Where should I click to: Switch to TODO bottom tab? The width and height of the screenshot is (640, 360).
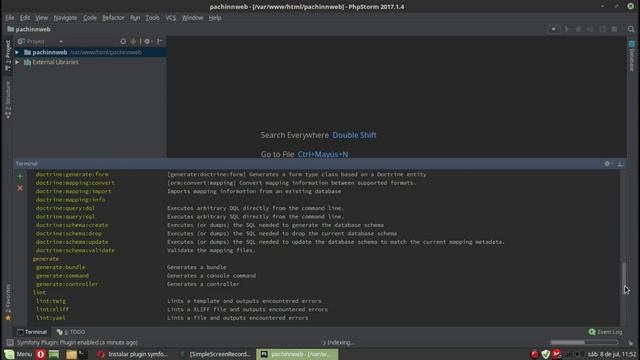click(x=71, y=332)
